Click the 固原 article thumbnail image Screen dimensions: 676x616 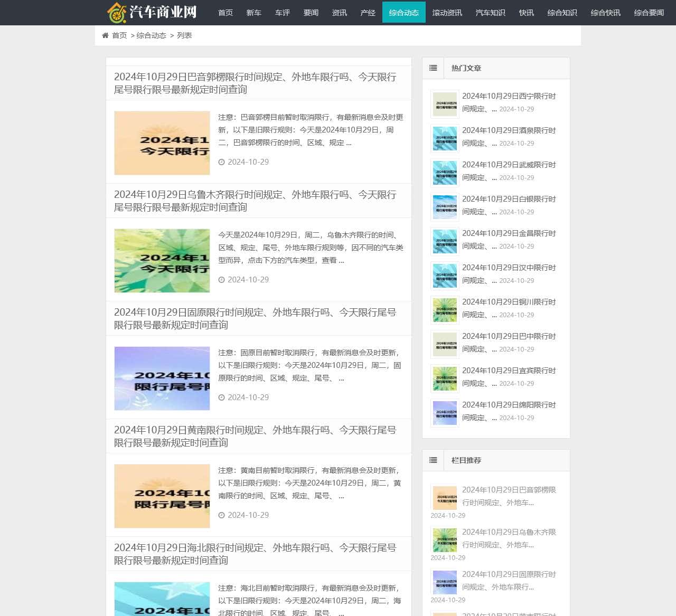[x=162, y=378]
